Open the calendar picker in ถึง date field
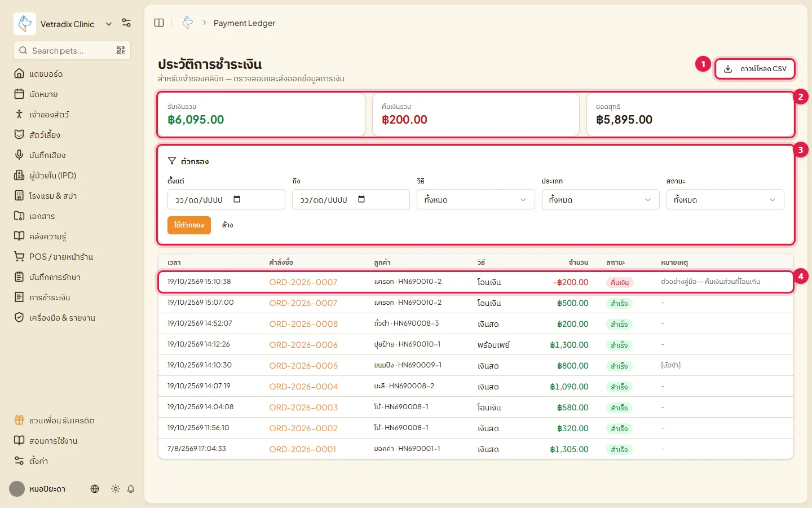 tap(361, 199)
